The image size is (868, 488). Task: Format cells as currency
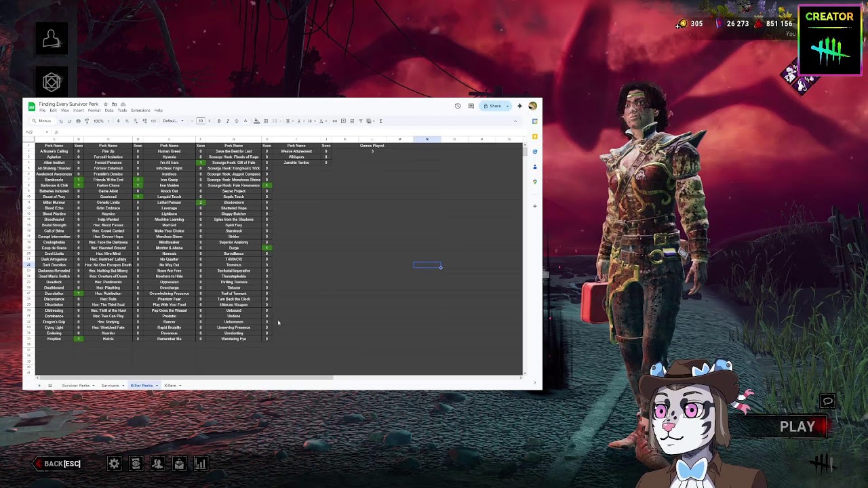[x=118, y=121]
